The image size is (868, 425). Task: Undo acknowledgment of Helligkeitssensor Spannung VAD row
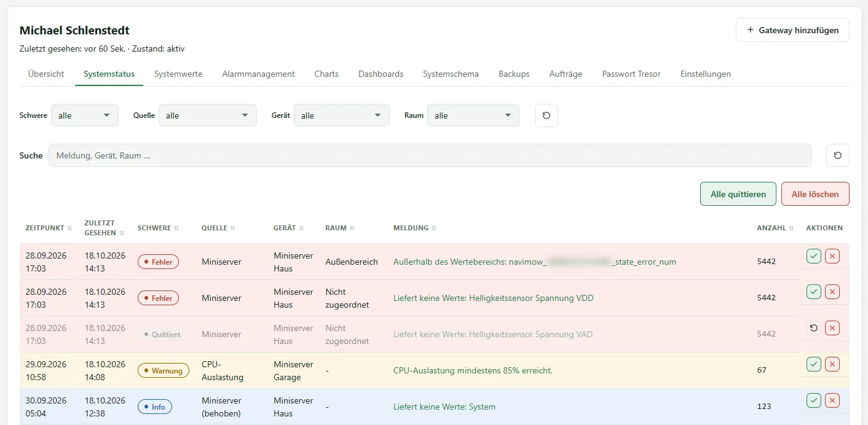[814, 328]
